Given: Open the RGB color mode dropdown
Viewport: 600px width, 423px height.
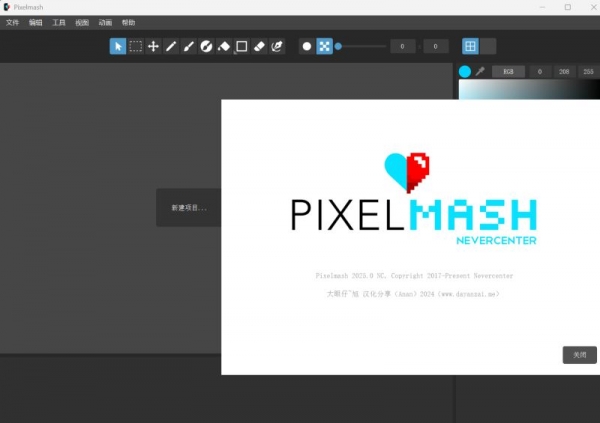Looking at the screenshot, I should (508, 72).
